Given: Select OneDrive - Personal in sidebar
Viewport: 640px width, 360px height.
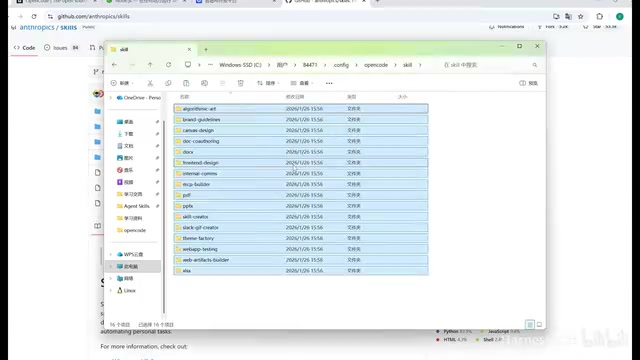Looking at the screenshot, I should [x=139, y=98].
